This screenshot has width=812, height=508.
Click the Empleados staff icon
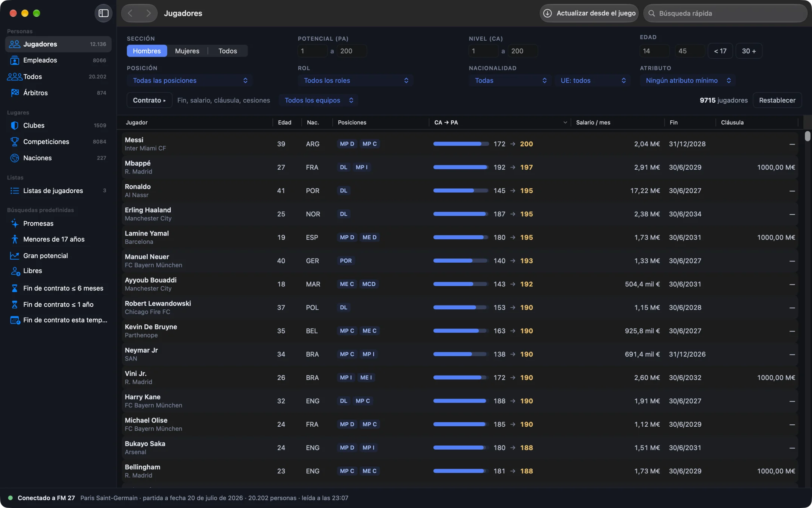point(15,60)
